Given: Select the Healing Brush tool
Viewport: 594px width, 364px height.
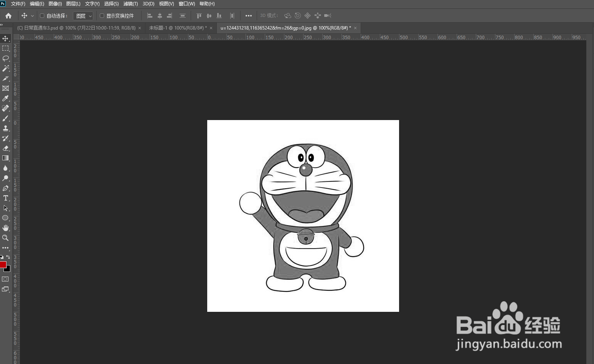Looking at the screenshot, I should 5,108.
